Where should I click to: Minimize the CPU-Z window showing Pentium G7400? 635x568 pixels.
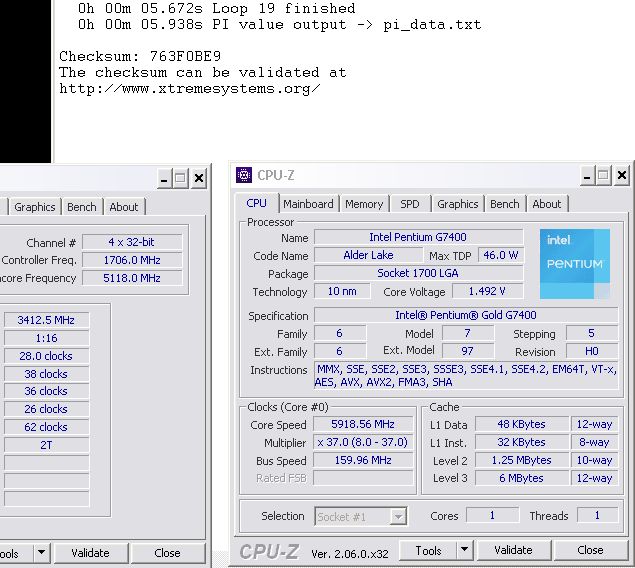(x=585, y=176)
